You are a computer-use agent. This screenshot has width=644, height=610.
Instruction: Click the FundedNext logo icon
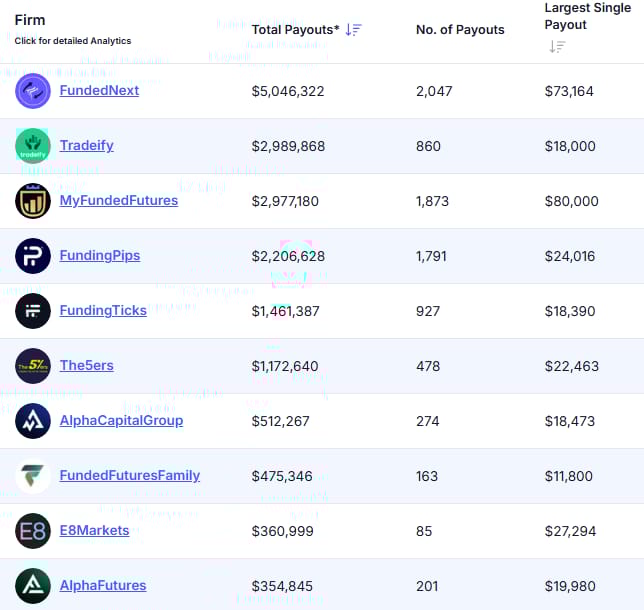point(33,91)
